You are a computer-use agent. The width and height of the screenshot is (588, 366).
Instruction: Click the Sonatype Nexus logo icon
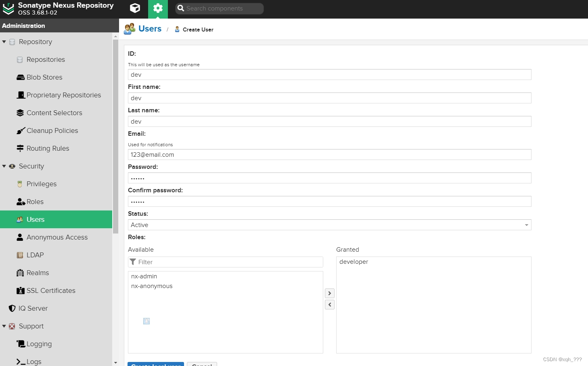8,8
